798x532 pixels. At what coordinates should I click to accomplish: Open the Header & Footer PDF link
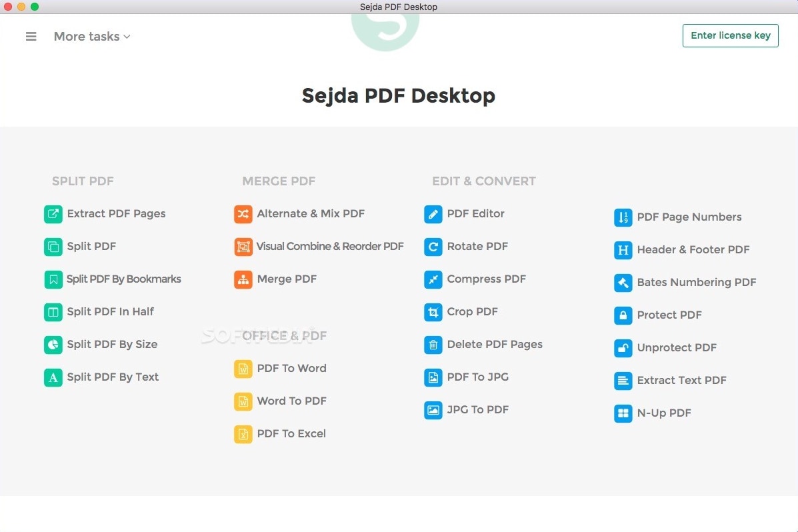click(x=693, y=250)
